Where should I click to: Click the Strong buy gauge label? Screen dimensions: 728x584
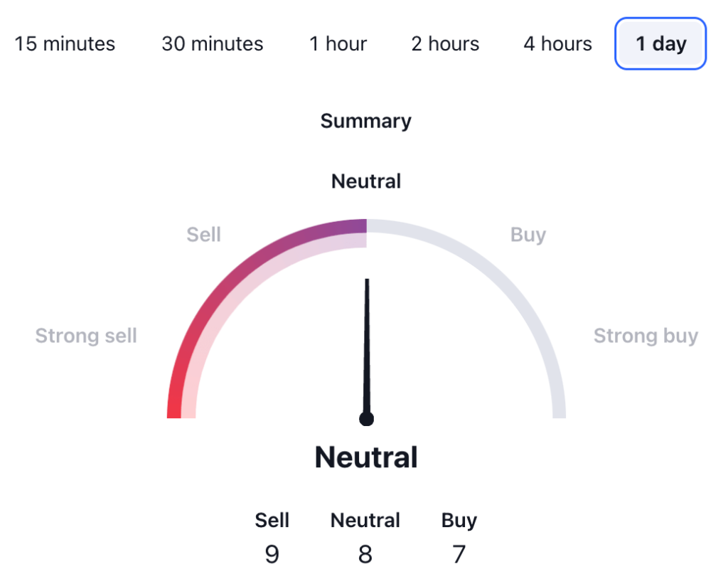[646, 336]
